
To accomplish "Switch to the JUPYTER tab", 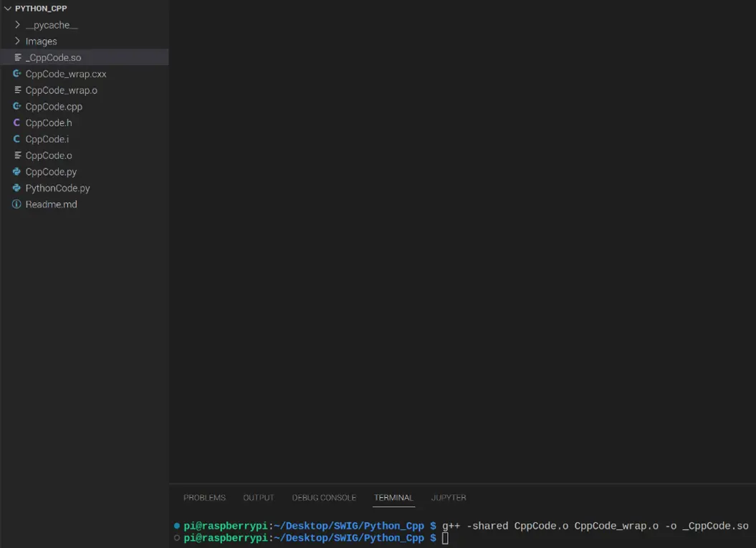I will pyautogui.click(x=449, y=497).
